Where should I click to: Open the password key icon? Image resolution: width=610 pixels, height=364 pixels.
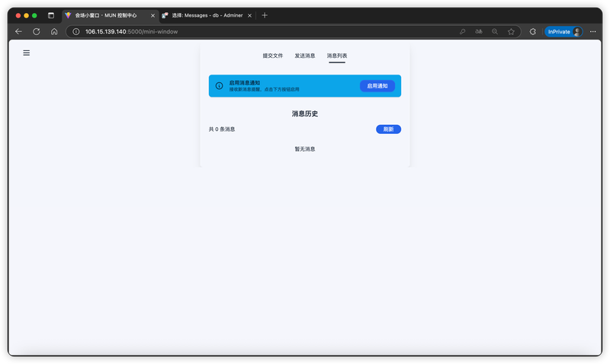[463, 31]
